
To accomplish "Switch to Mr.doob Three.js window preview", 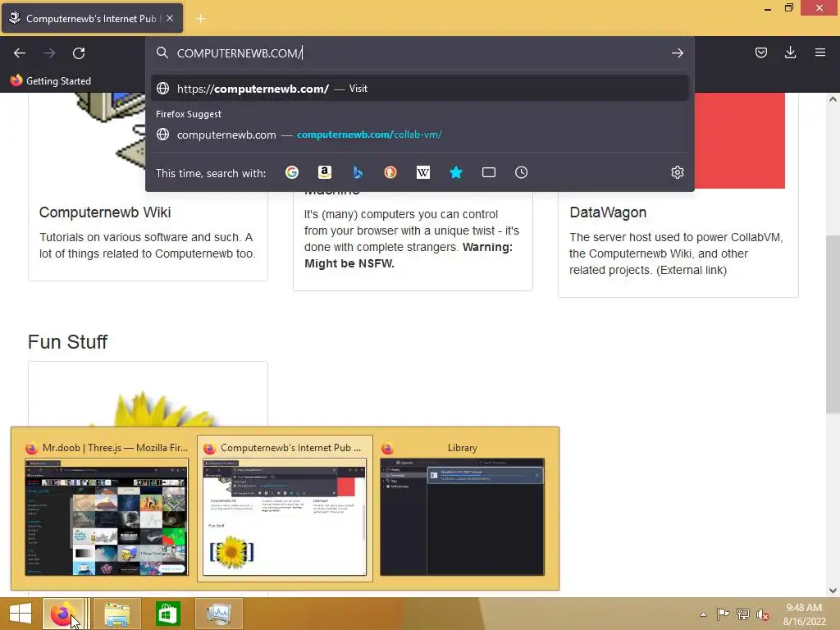I will [107, 508].
